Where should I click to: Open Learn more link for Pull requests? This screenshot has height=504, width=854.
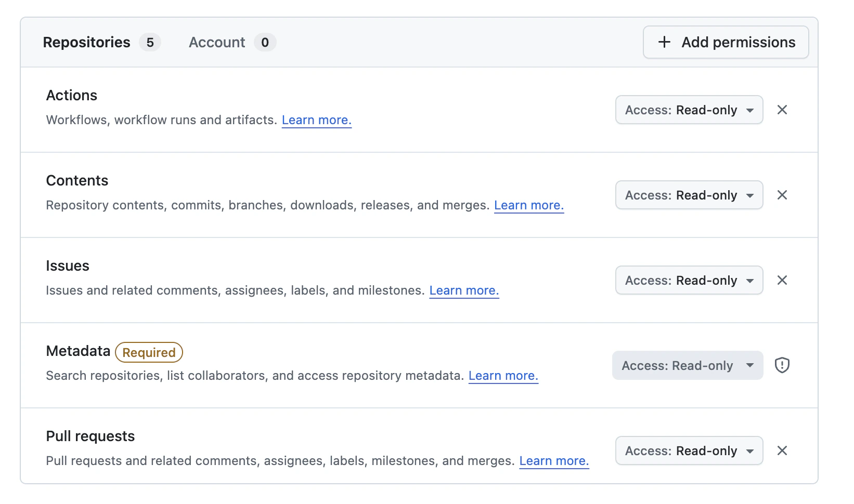tap(554, 461)
